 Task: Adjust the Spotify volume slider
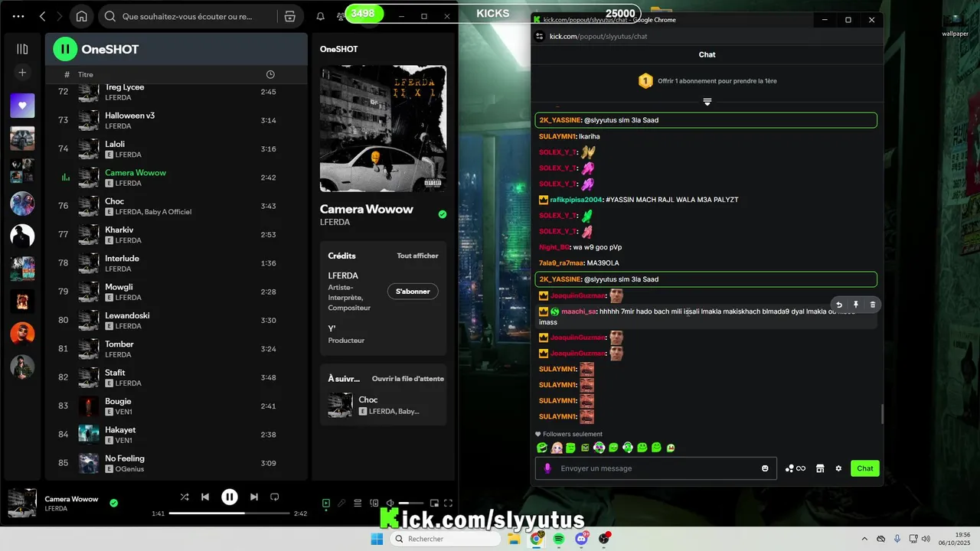tap(410, 503)
